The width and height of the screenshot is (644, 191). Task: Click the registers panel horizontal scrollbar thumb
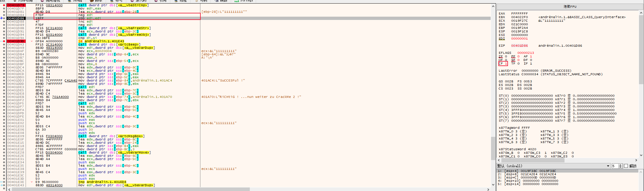(533, 160)
